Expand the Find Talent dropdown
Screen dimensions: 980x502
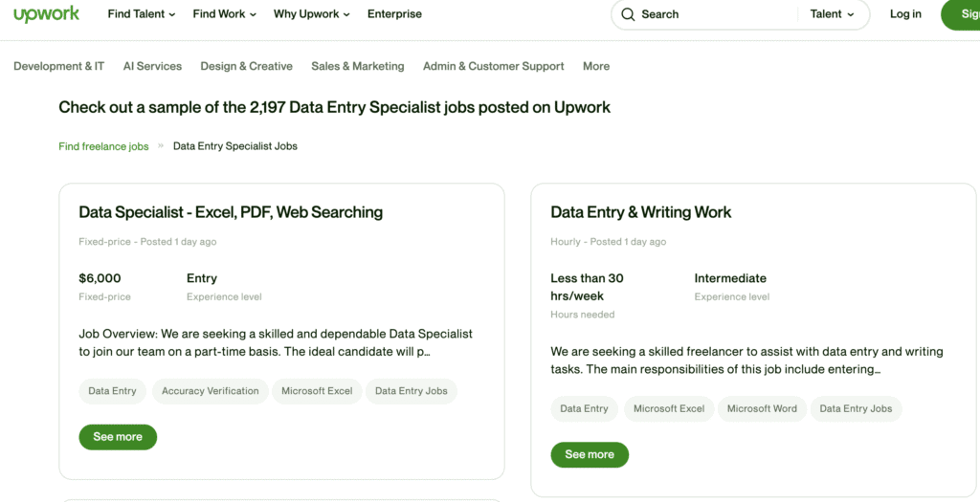(142, 14)
